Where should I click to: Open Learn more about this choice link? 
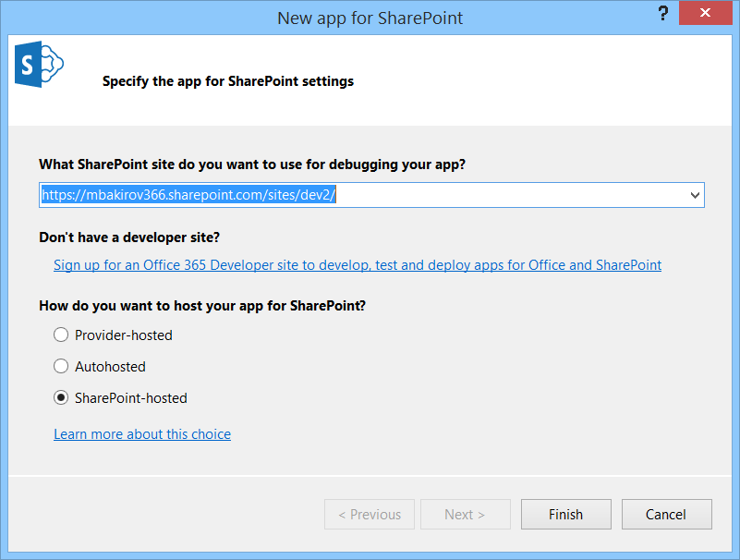tap(142, 434)
